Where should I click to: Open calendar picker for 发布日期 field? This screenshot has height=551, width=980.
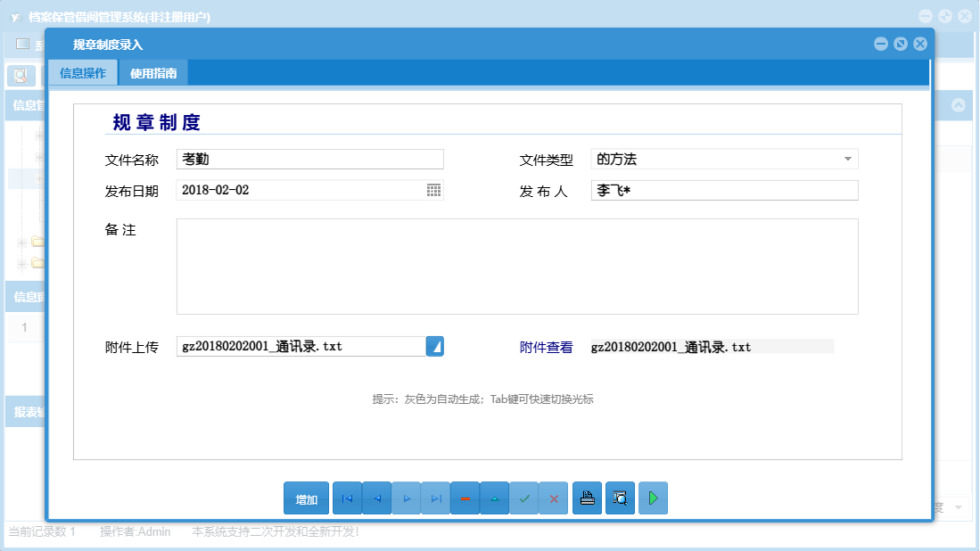tap(434, 190)
